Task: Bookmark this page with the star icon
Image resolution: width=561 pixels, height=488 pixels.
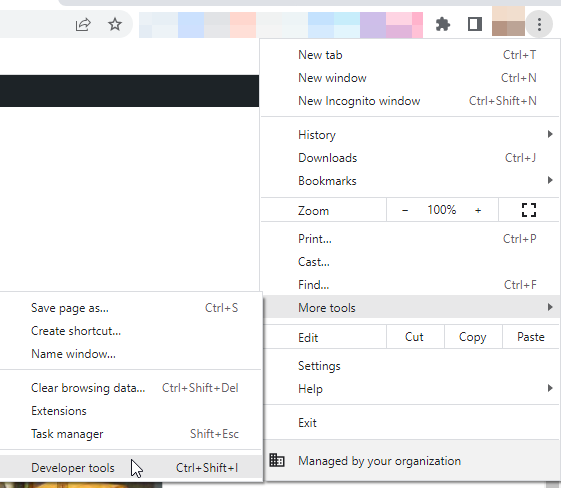Action: [115, 24]
